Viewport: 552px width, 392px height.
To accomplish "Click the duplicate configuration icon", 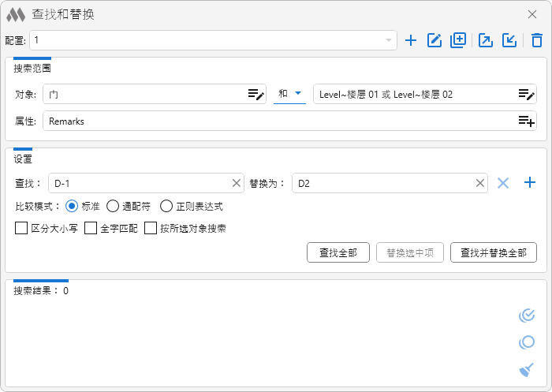I will point(458,40).
